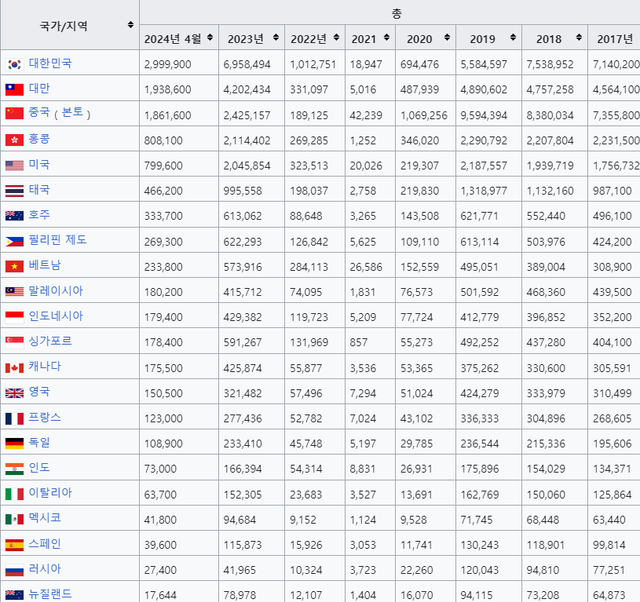Viewport: 640px width, 602px height.
Task: Click the India flag next to 인도
Action: (14, 468)
